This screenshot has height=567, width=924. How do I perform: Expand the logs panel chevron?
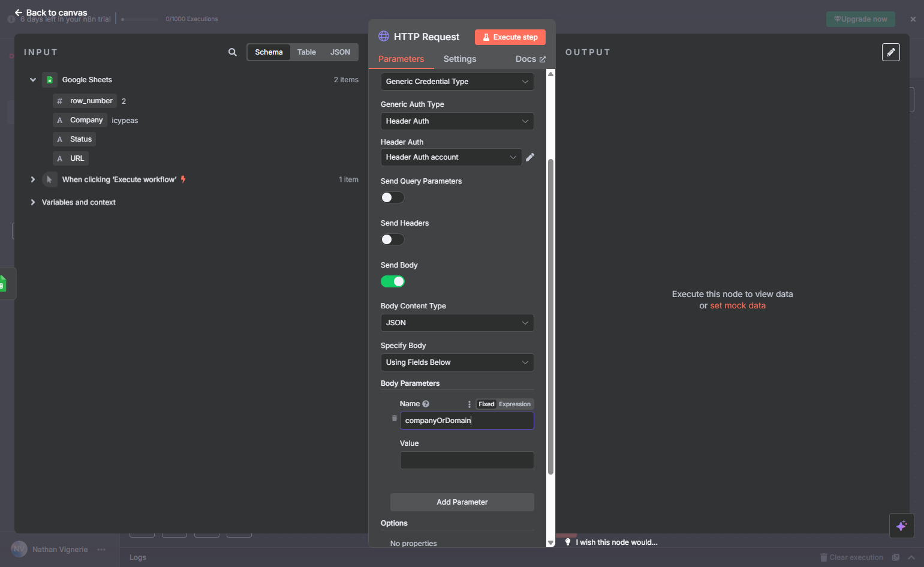911,557
